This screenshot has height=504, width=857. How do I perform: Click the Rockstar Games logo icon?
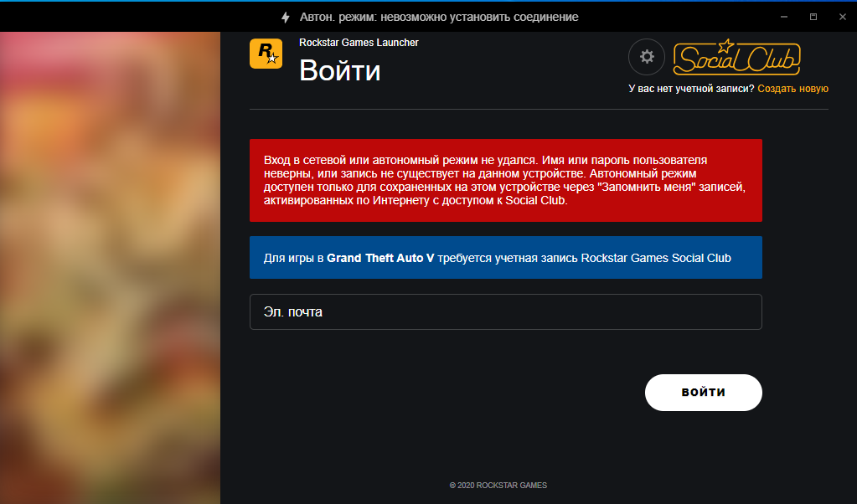[x=266, y=54]
